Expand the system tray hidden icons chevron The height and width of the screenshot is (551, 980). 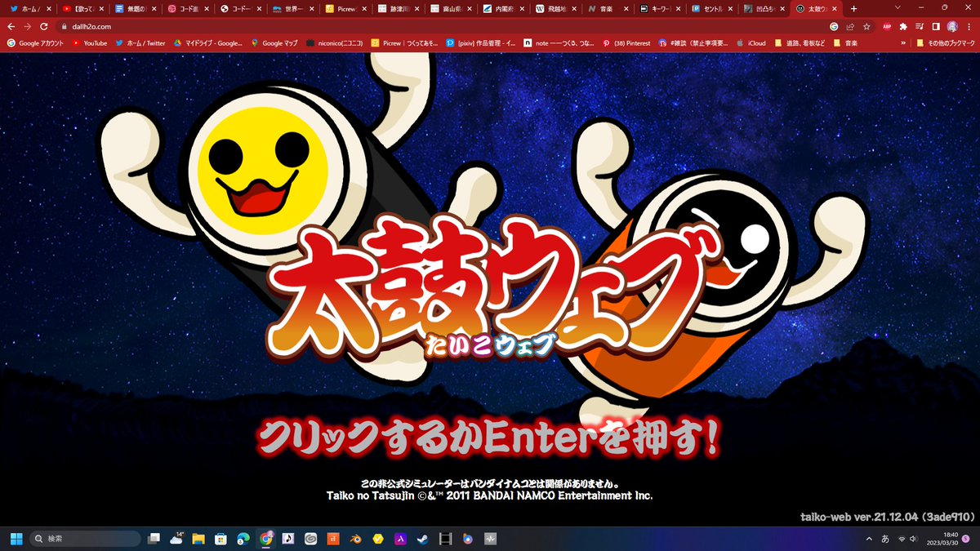[868, 539]
